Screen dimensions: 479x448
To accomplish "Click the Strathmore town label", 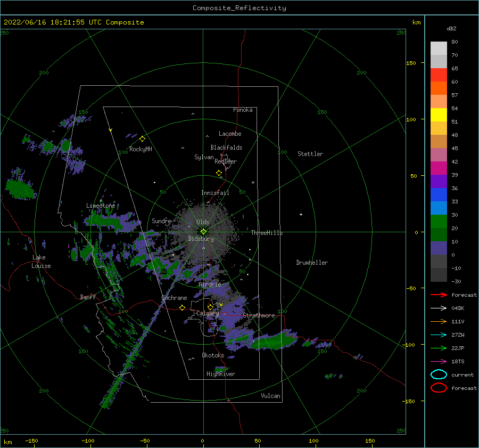I will click(259, 315).
